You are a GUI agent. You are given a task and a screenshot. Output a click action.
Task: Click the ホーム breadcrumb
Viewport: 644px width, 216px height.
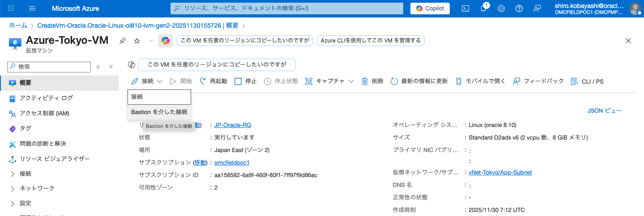click(x=18, y=25)
